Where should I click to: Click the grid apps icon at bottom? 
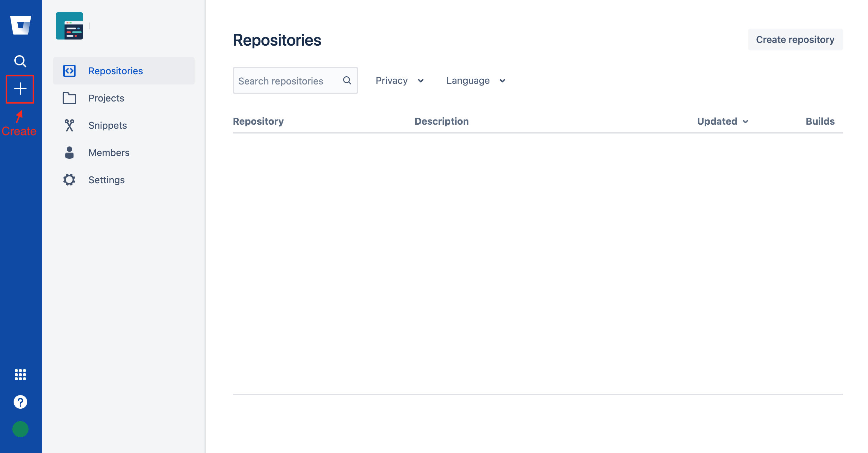coord(20,375)
